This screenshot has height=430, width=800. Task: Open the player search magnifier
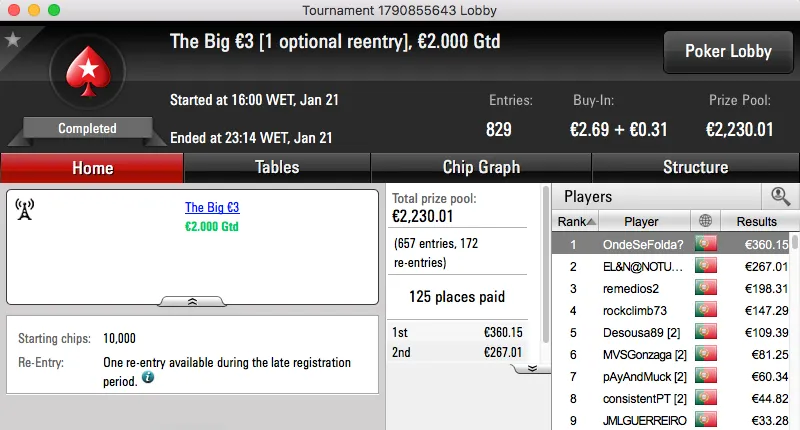coord(779,196)
